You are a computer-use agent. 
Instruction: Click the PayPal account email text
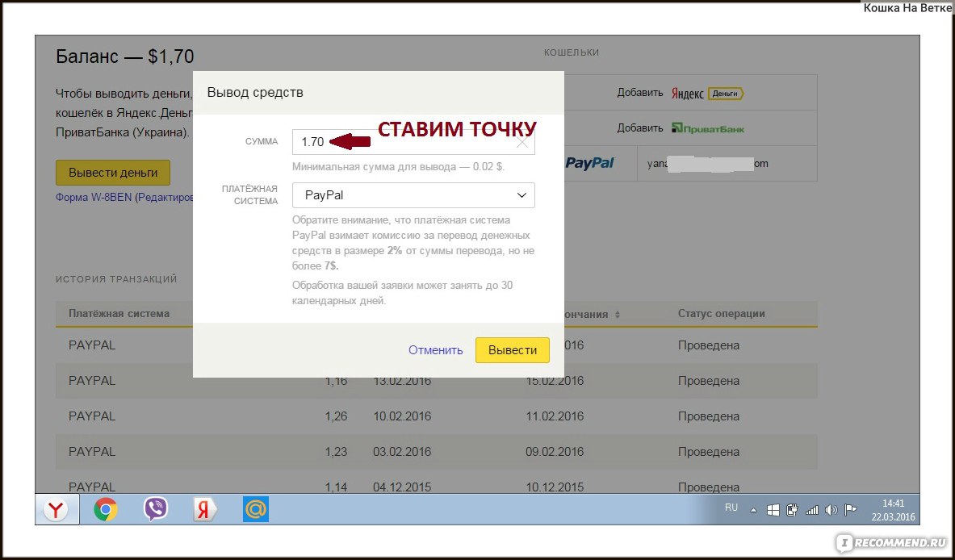707,163
